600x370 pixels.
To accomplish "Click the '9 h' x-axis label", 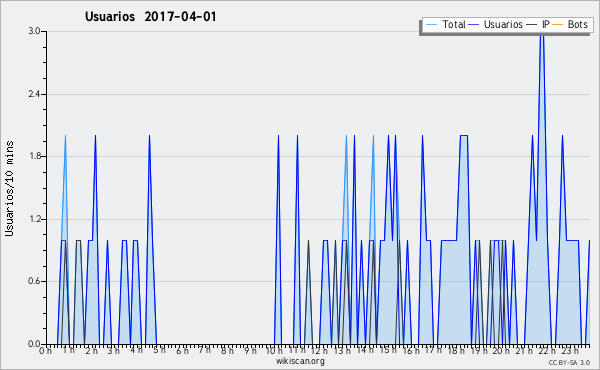I will coord(250,351).
